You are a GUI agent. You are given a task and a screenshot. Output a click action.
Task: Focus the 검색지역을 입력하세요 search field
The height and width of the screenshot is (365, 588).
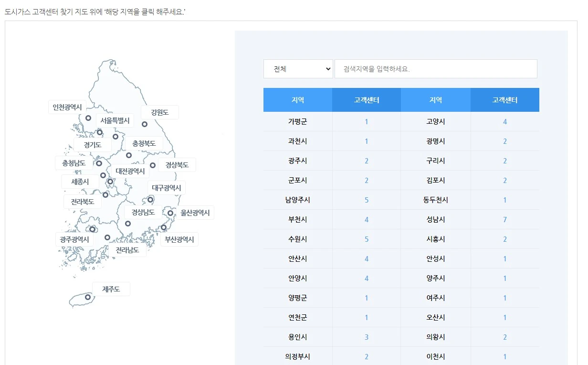point(436,69)
